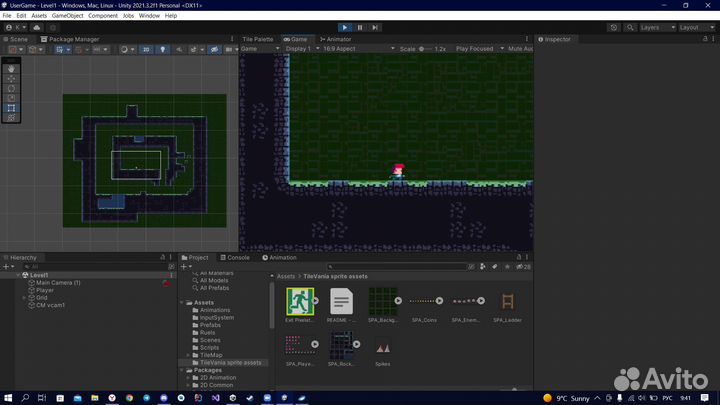Open scene camera settings dropdown
720x405 pixels.
click(x=231, y=50)
